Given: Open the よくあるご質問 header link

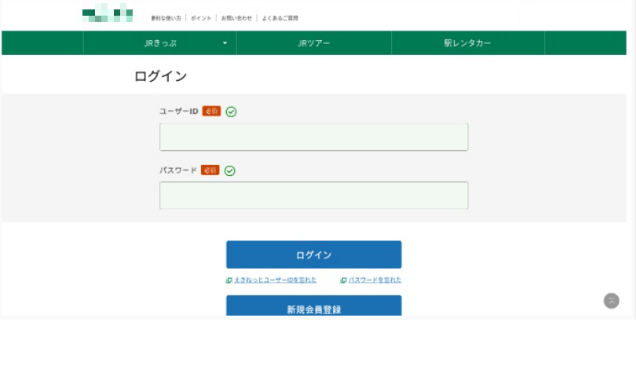Looking at the screenshot, I should click(x=280, y=18).
